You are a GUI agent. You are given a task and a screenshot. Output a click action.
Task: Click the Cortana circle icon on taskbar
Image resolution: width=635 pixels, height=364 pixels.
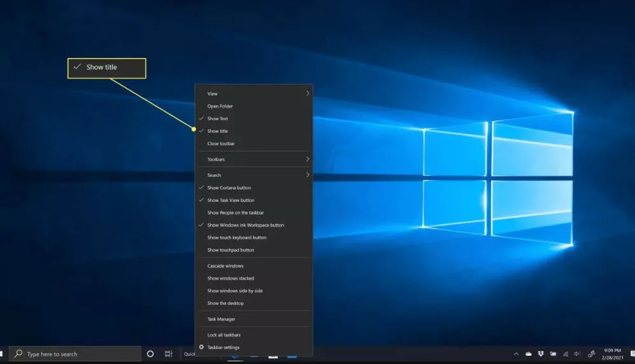[x=150, y=354]
